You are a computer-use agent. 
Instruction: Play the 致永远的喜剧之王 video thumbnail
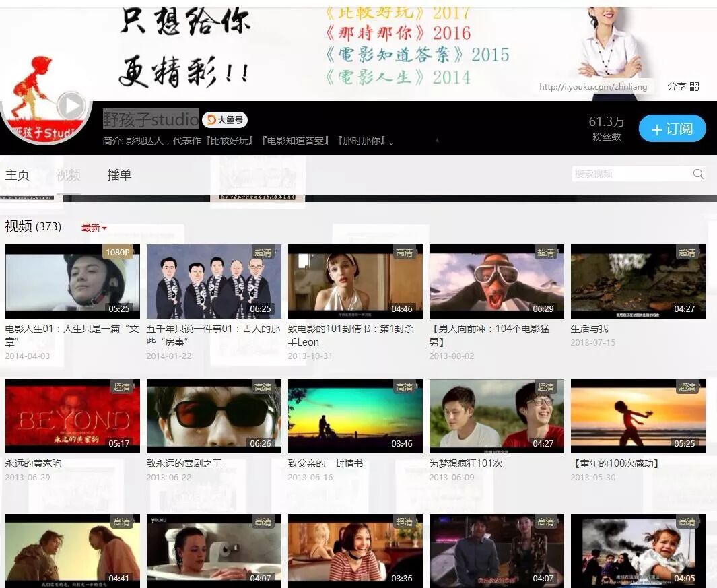213,416
